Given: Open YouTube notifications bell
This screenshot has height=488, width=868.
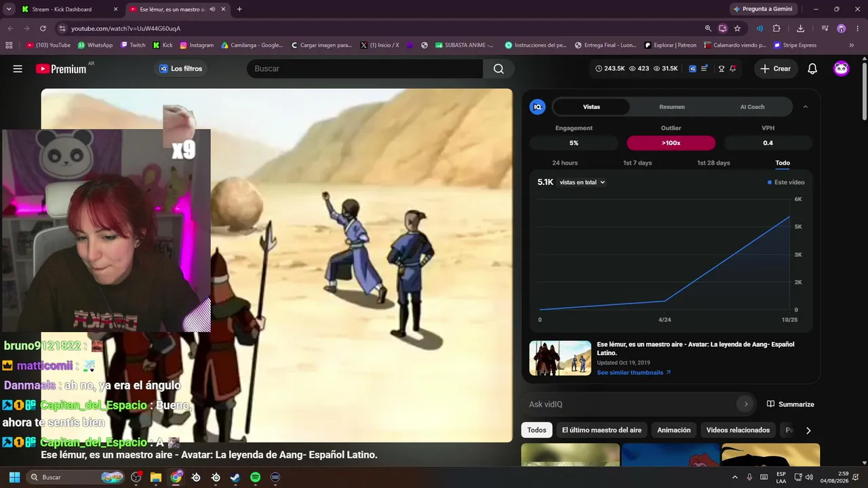Looking at the screenshot, I should point(812,68).
